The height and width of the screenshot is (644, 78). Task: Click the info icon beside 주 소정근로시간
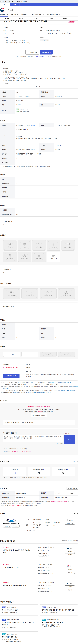click(x=26, y=129)
